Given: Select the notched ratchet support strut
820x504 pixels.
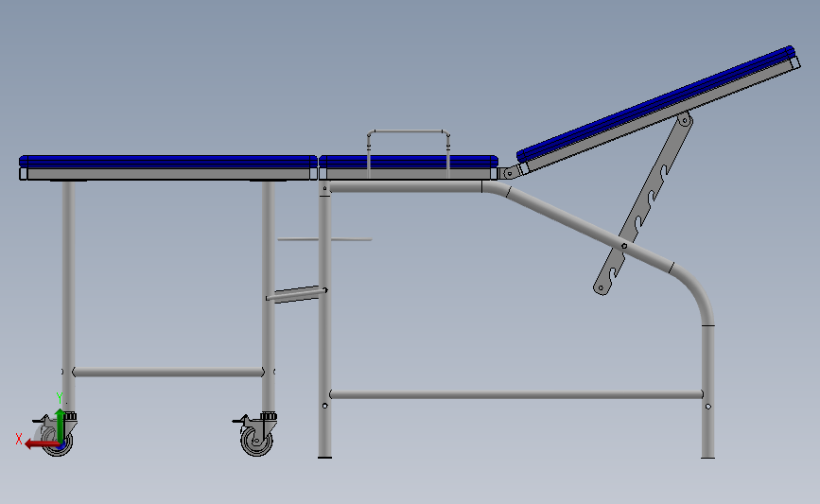Looking at the screenshot, I should pyautogui.click(x=643, y=204).
